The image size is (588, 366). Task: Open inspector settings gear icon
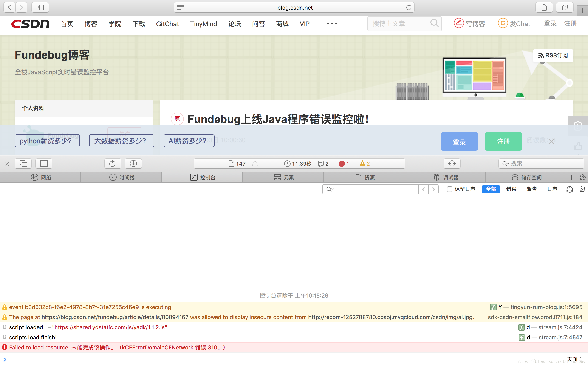coord(582,177)
